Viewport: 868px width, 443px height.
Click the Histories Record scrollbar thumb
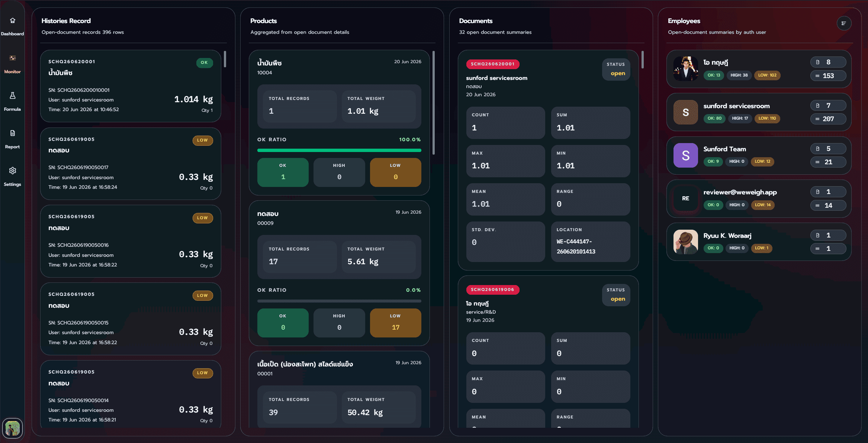[225, 59]
